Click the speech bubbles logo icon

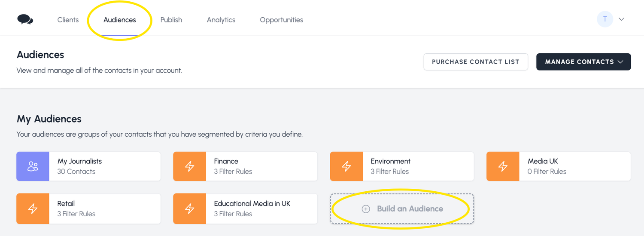(x=25, y=20)
